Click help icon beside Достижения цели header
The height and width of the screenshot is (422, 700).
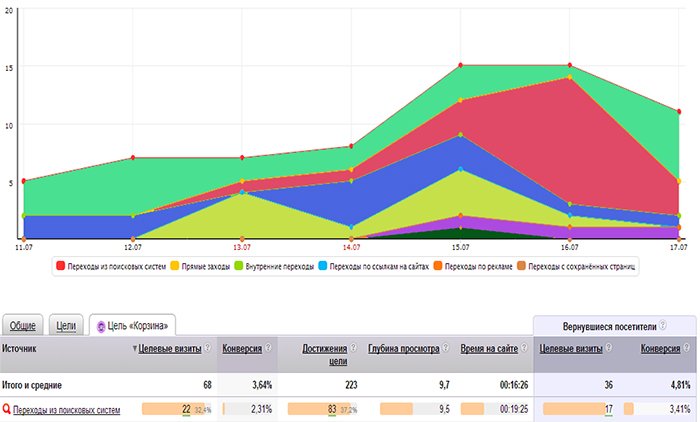[x=354, y=349]
